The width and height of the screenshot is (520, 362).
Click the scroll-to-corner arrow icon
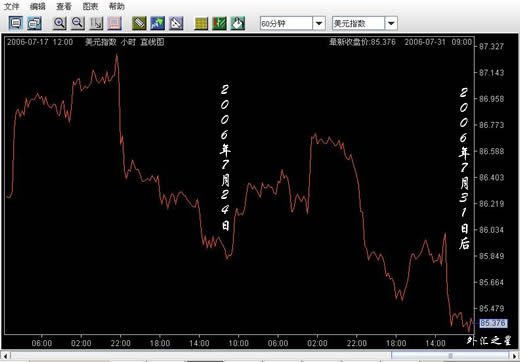coord(96,23)
